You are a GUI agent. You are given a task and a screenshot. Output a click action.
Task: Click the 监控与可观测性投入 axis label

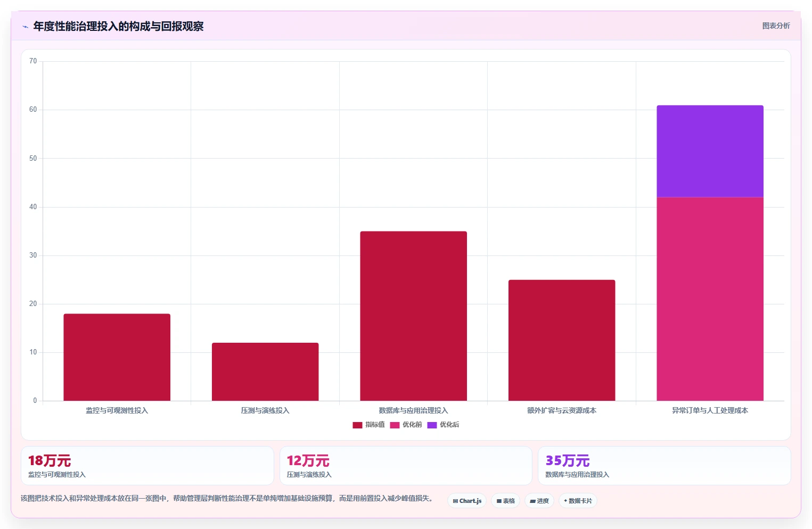pos(117,410)
